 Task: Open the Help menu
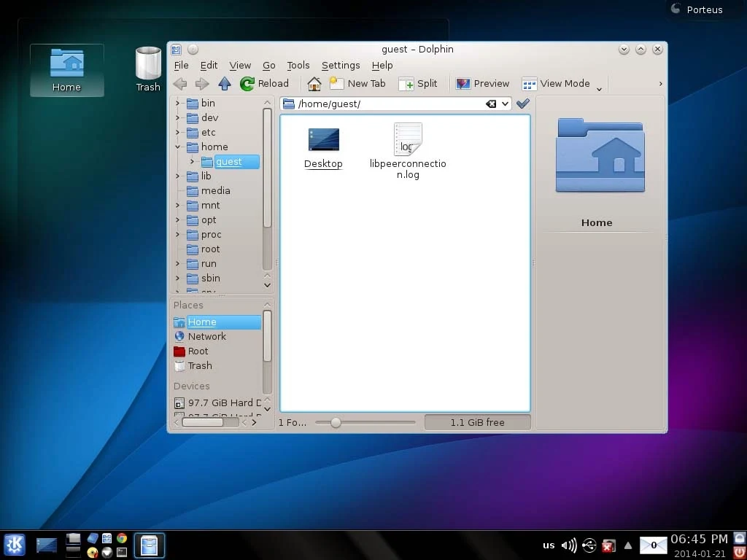(x=382, y=65)
